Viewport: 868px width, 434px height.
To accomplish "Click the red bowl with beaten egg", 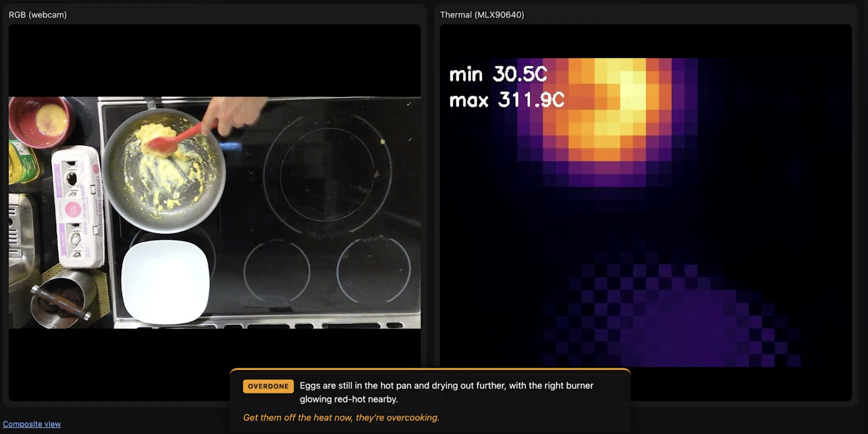I will pyautogui.click(x=41, y=121).
